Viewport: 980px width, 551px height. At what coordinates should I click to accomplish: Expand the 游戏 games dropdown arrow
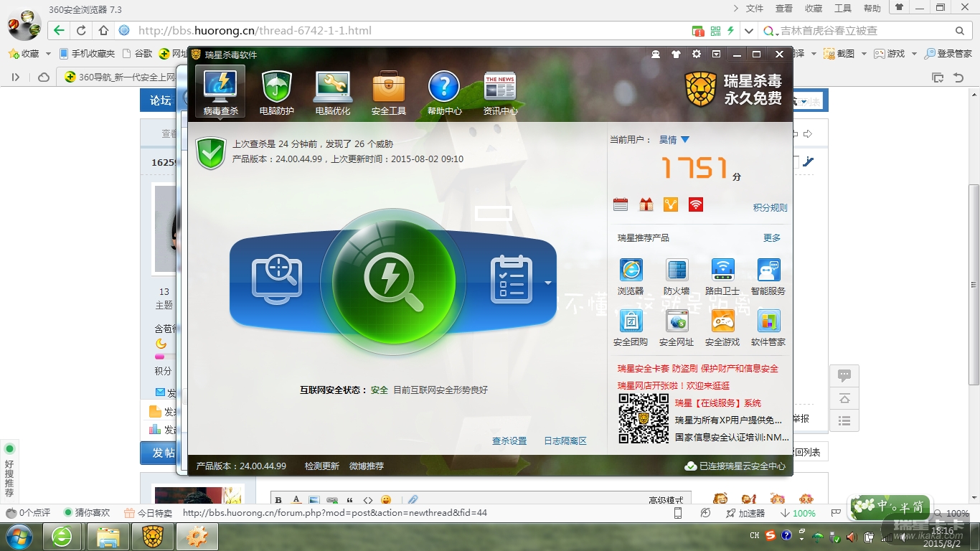pyautogui.click(x=914, y=54)
